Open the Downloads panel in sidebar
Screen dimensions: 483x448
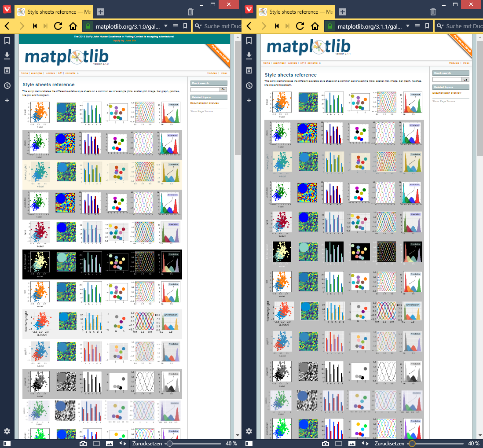7,56
